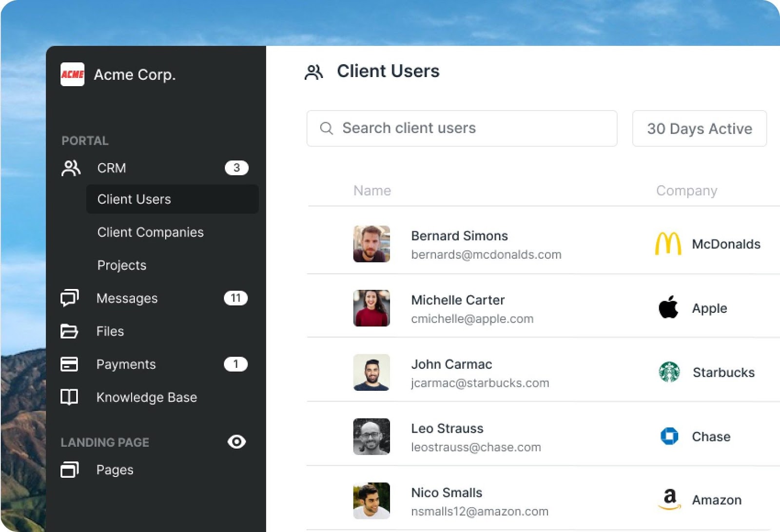
Task: Click the Starbucks logo icon
Action: [669, 372]
